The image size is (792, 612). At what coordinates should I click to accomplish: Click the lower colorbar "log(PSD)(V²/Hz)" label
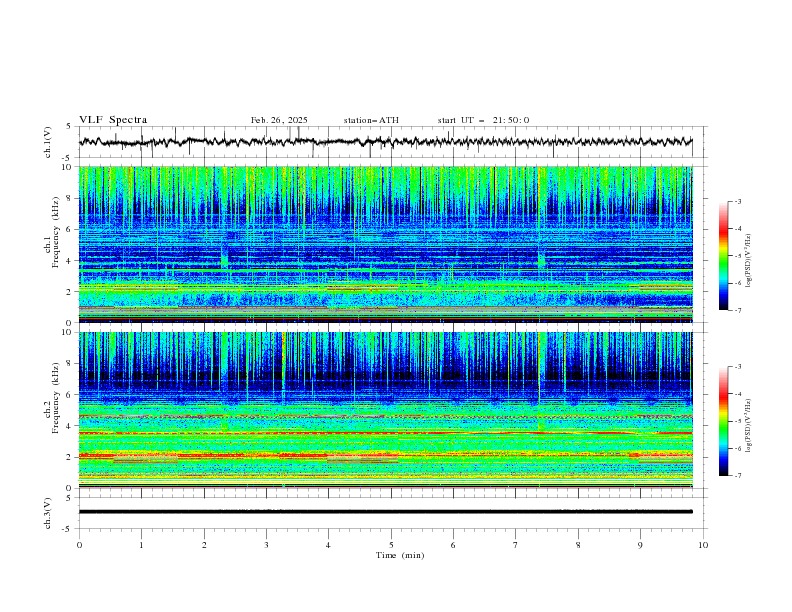pyautogui.click(x=748, y=426)
